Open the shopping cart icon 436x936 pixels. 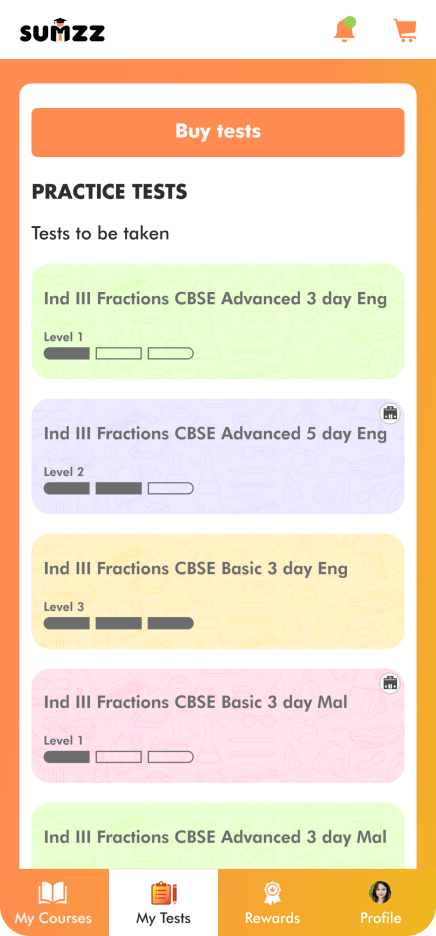coord(404,30)
